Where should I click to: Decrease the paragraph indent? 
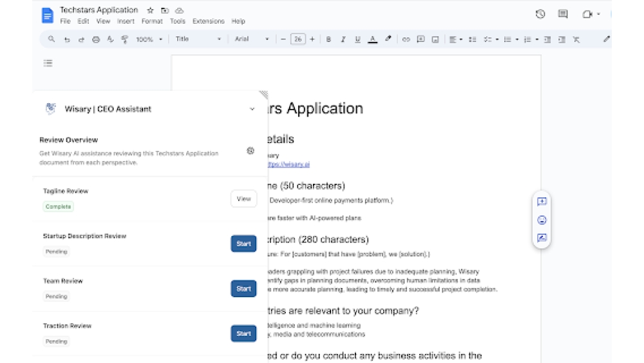click(x=547, y=39)
